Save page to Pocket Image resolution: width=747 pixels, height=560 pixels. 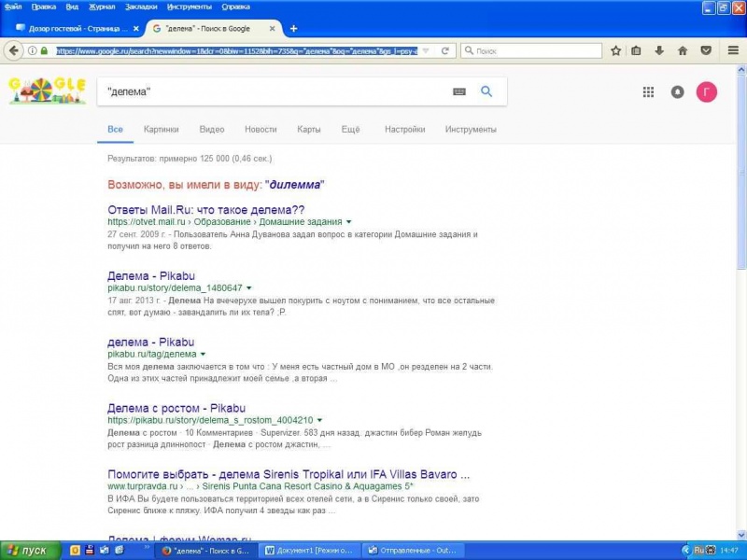[705, 50]
